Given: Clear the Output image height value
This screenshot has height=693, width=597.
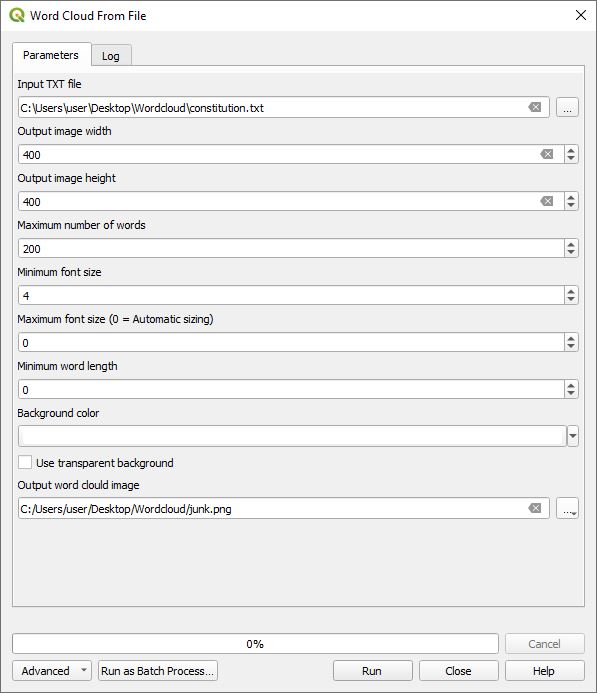Looking at the screenshot, I should pos(547,201).
